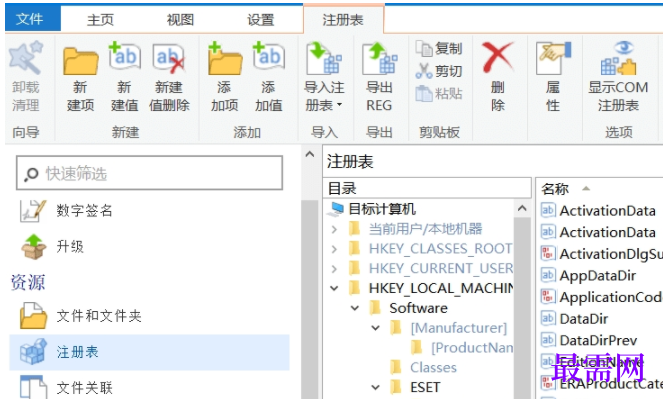Screen dimensions: 663x399
Task: Click the New Key (新建项) folder icon
Action: (x=80, y=62)
